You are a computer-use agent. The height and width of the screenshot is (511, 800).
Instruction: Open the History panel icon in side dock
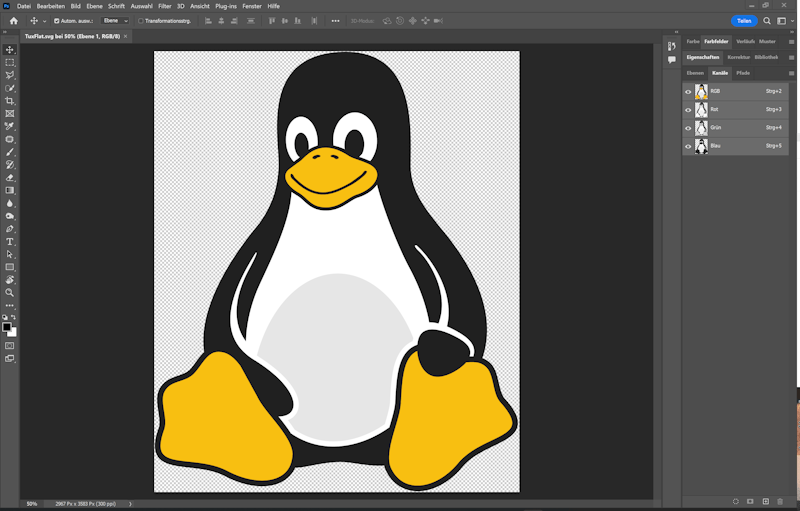671,46
